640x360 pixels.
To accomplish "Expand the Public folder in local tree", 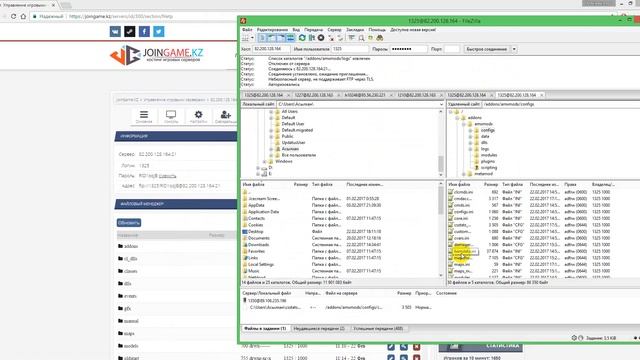I will click(x=271, y=136).
